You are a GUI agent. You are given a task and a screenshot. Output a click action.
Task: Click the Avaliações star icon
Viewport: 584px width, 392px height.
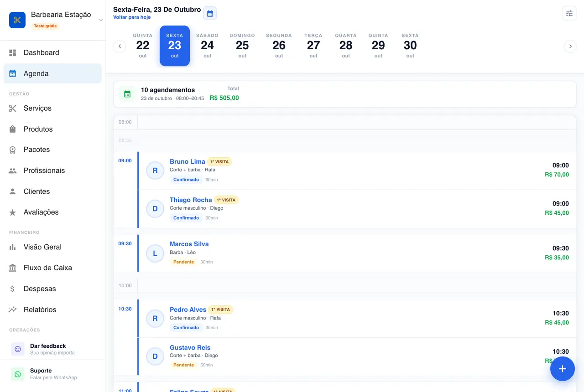[13, 212]
